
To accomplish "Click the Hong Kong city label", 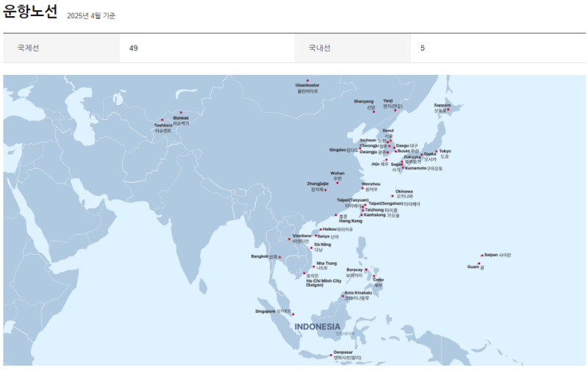I will click(350, 221).
